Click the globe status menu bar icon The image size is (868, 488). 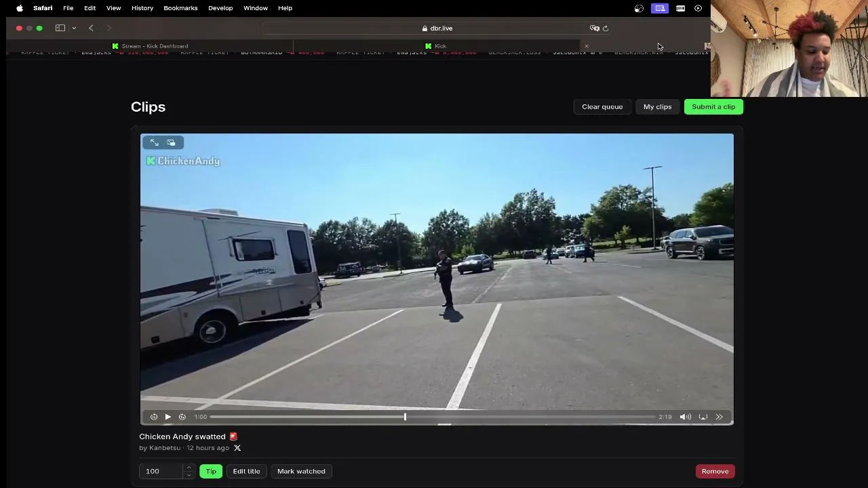639,8
